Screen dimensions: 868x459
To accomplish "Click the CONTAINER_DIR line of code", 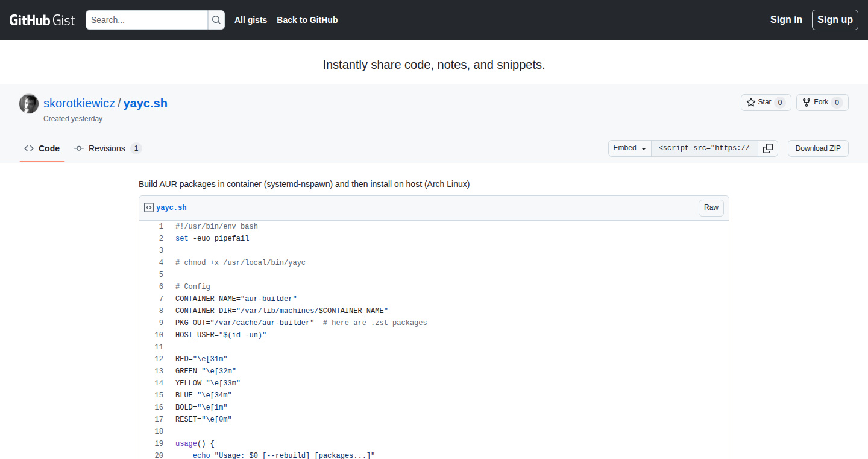I will tap(281, 311).
